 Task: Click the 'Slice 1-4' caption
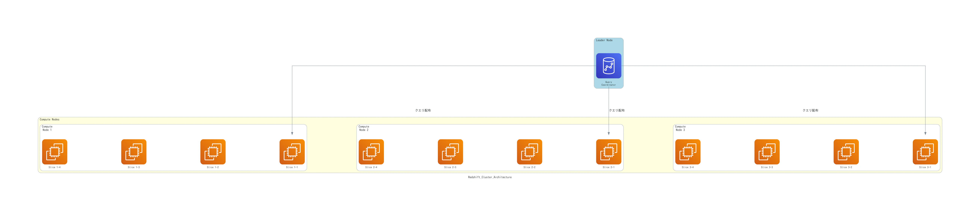pyautogui.click(x=54, y=167)
